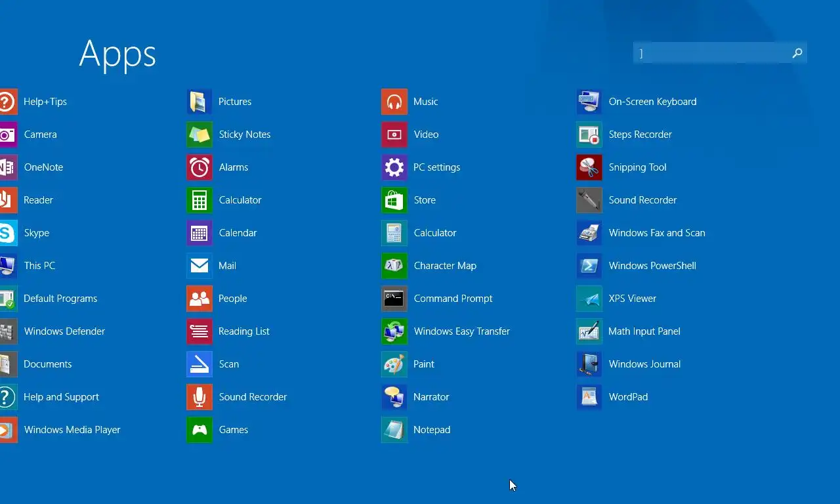Open the purple Calendar icon
Screen dimensions: 840x504
(x=199, y=233)
